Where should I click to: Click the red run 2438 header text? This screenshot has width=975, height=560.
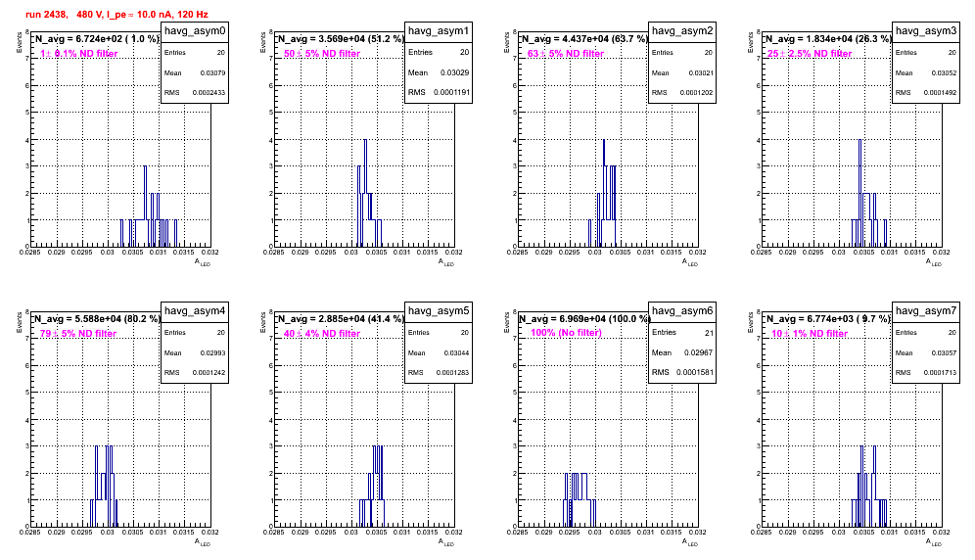pos(116,15)
